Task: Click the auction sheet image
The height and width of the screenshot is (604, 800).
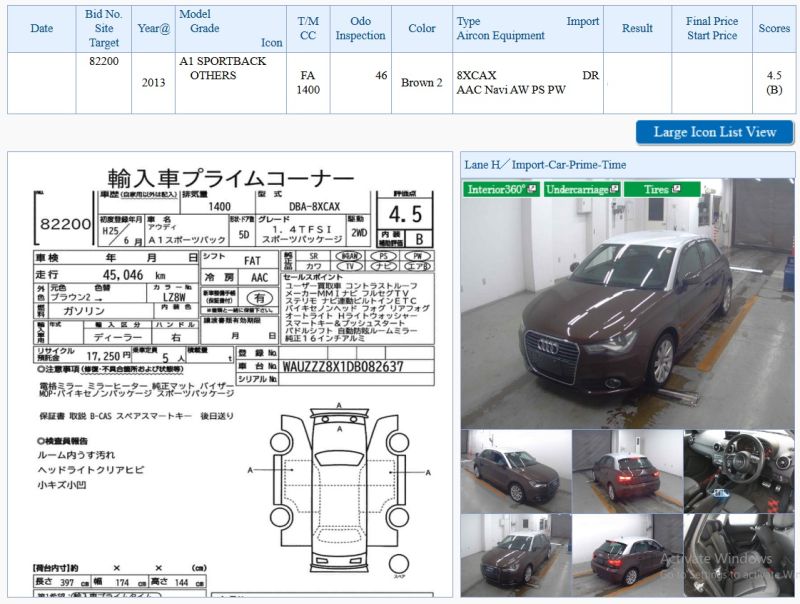Action: [230, 374]
